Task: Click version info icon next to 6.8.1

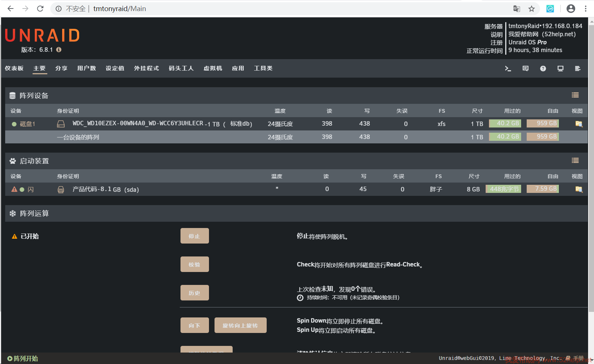Action: [59, 50]
